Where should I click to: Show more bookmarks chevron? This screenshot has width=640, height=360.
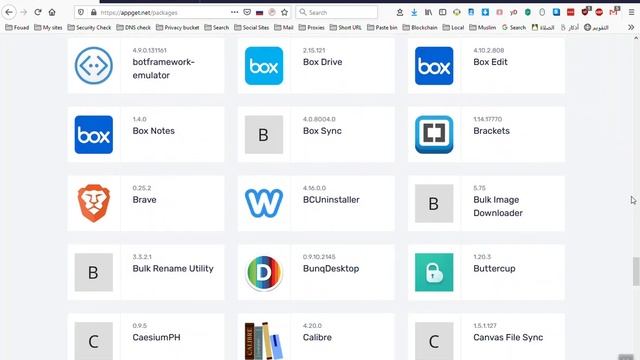point(631,27)
